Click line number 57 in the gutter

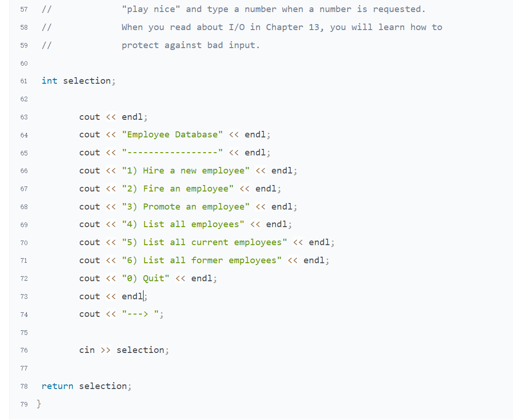24,10
